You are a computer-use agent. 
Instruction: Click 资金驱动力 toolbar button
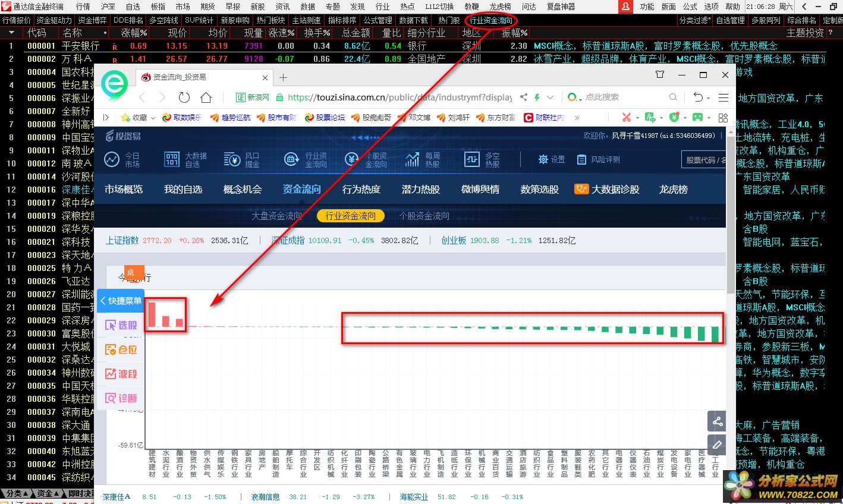(54, 20)
